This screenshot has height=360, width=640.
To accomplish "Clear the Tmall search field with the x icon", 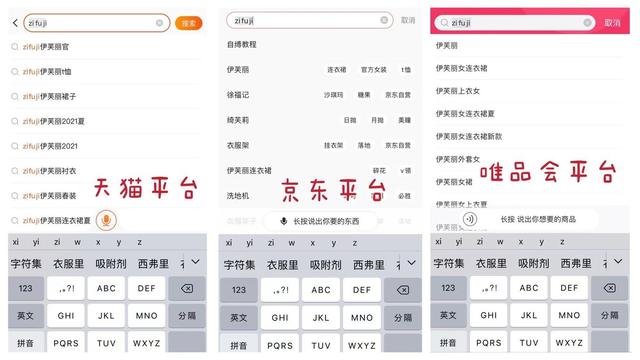I will click(x=160, y=23).
